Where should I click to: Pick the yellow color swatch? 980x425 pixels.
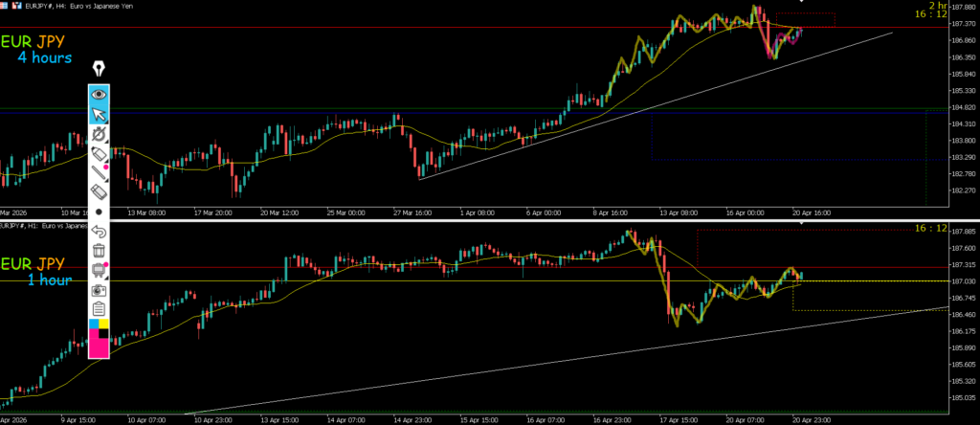click(x=104, y=324)
